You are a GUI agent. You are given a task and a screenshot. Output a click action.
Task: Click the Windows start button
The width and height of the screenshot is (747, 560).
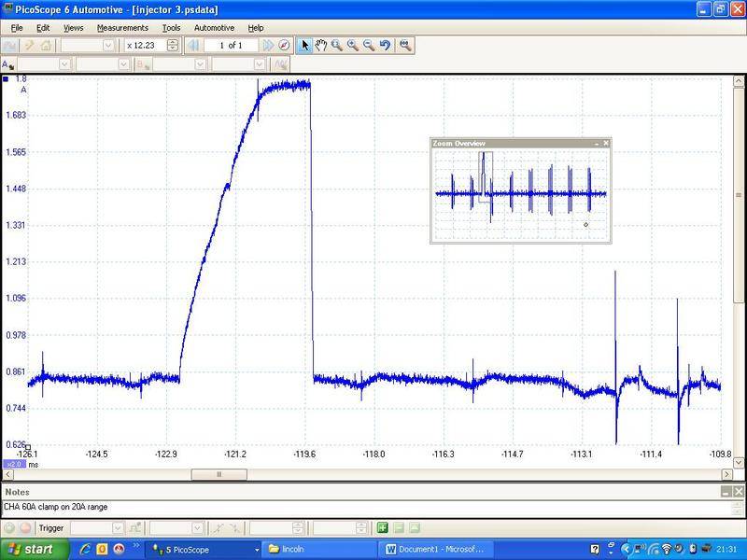[35, 550]
